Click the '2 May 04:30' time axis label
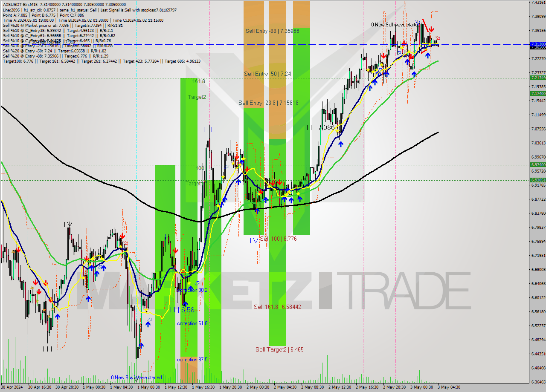Screen dimensions: 546x392 click(x=286, y=387)
